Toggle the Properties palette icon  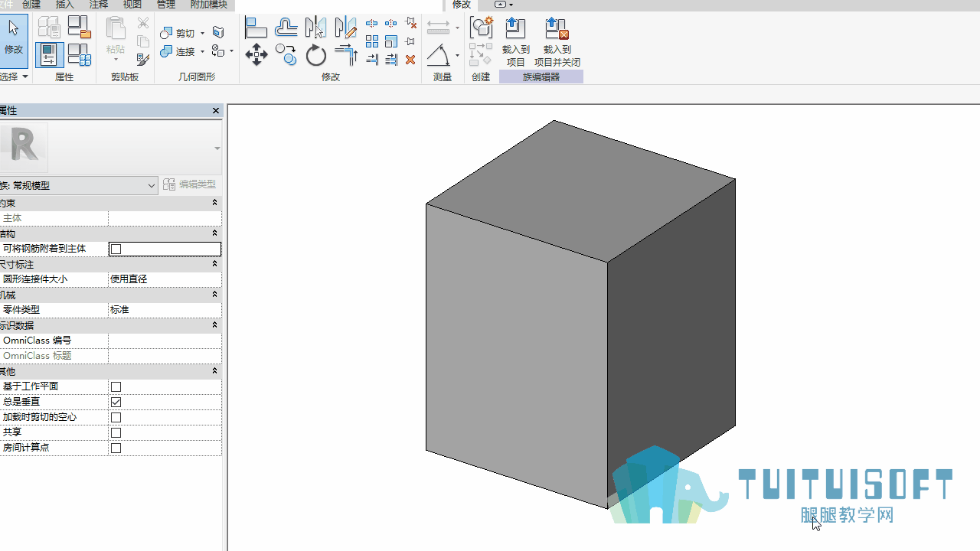click(48, 54)
